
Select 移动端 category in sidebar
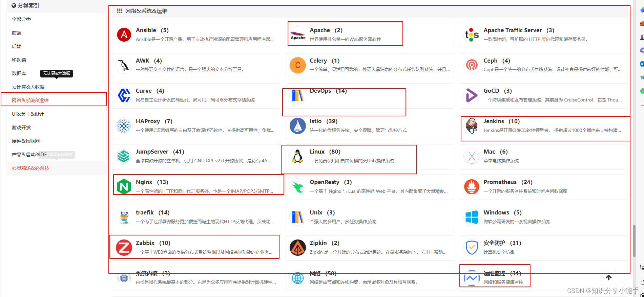coord(19,60)
